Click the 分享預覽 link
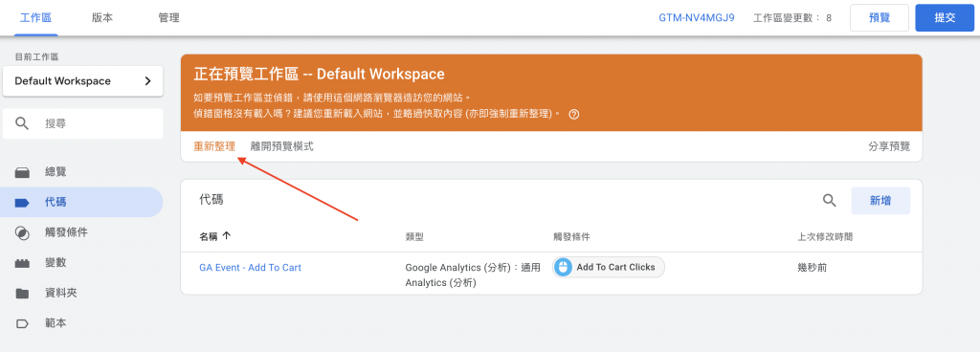This screenshot has height=352, width=980. click(889, 146)
